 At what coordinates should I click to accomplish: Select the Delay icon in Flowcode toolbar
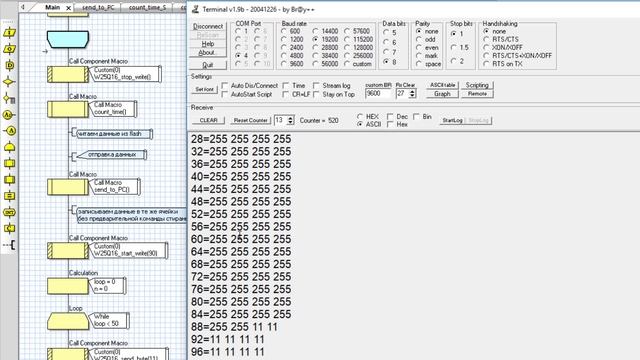point(9,65)
